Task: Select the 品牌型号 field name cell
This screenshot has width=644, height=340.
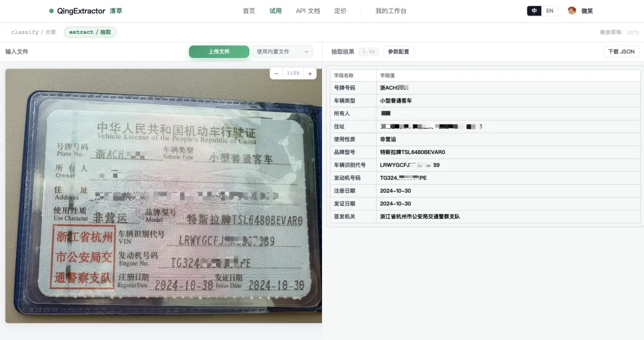Action: (x=353, y=152)
